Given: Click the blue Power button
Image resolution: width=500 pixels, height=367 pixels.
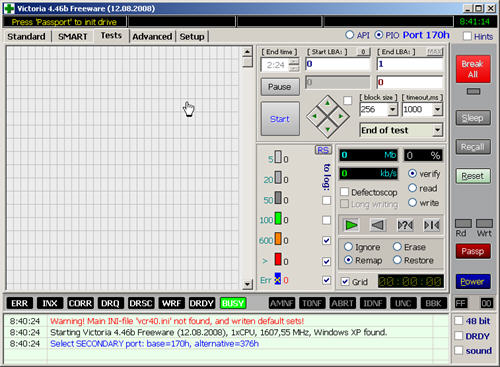Looking at the screenshot, I should [x=473, y=282].
